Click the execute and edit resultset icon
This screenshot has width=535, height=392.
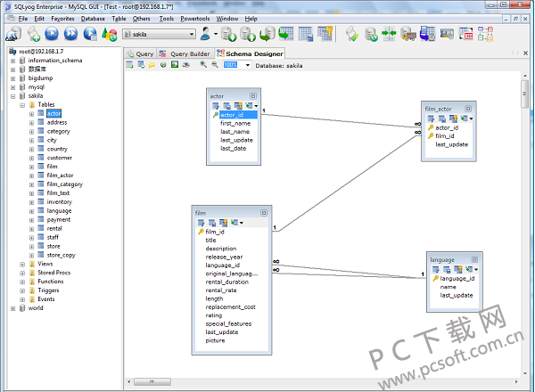[90, 34]
